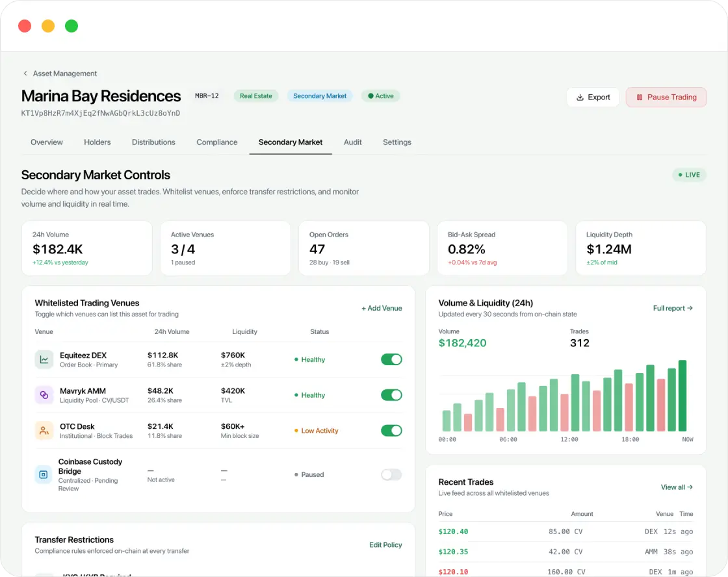
Task: Open the Settings tab
Action: point(397,142)
